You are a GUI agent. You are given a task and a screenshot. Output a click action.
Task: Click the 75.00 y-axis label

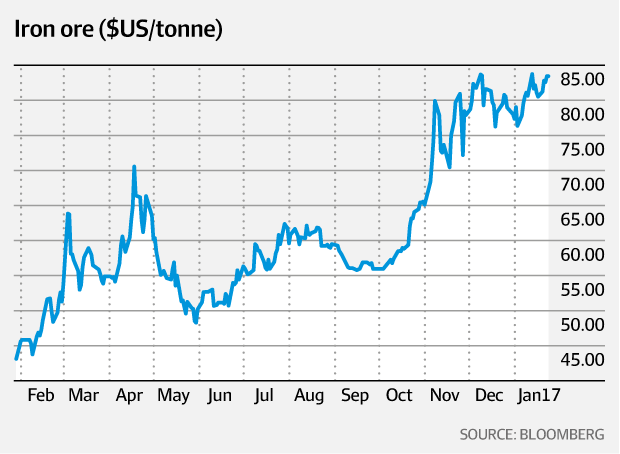(582, 149)
